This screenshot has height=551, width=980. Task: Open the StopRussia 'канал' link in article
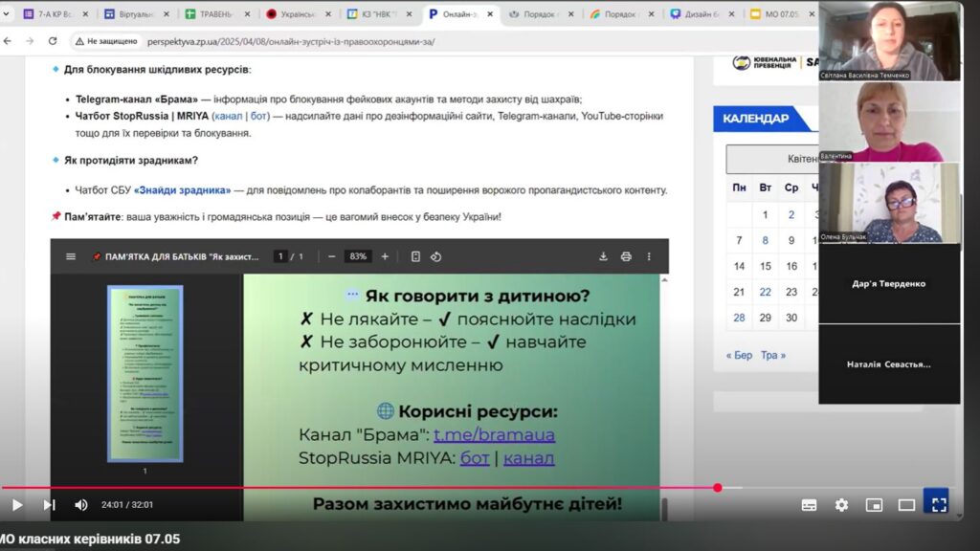(228, 116)
